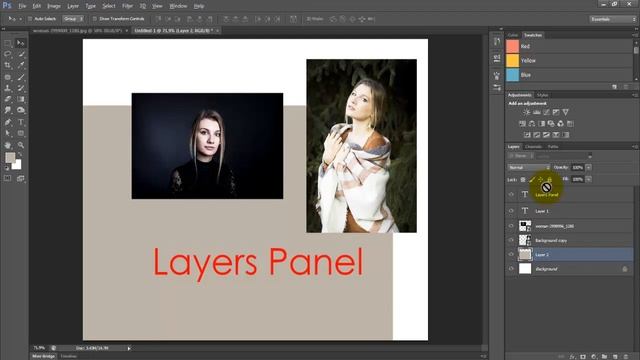Add a Levels adjustment
The height and width of the screenshot is (360, 640).
click(536, 112)
